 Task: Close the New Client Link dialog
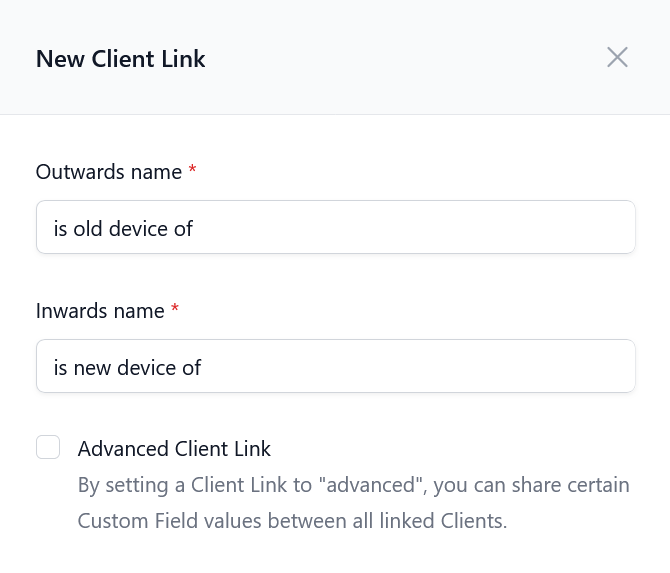[x=617, y=57]
